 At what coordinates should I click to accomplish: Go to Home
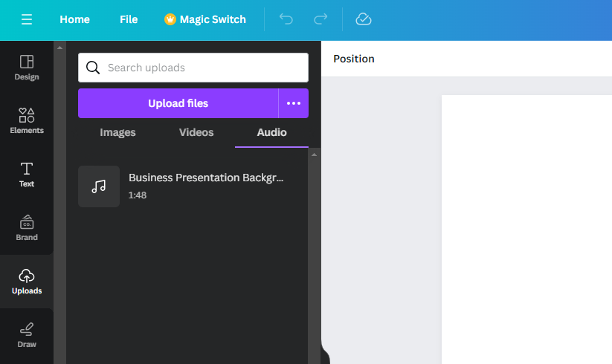tap(74, 19)
